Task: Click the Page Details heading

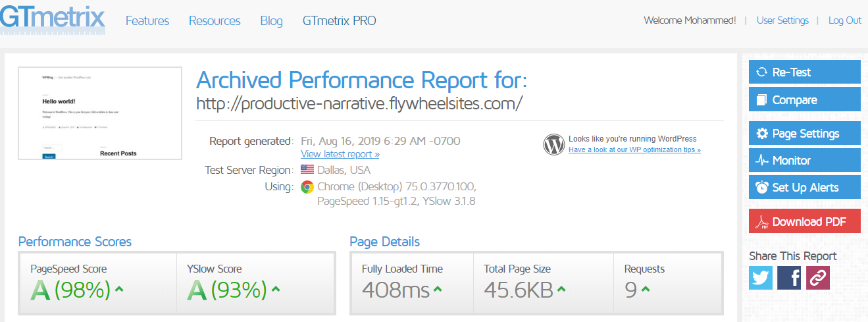Action: click(385, 242)
